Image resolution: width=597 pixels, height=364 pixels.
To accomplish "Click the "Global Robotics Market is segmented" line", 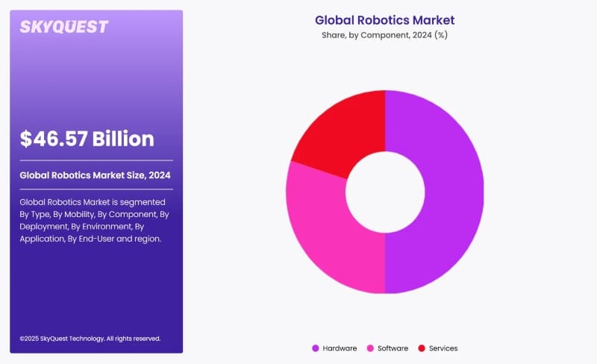I will [93, 202].
